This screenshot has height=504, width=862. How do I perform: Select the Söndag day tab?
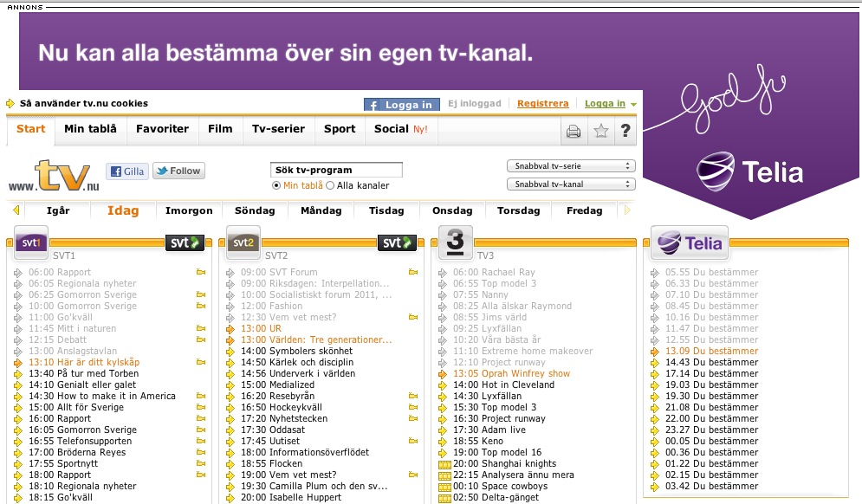[255, 210]
